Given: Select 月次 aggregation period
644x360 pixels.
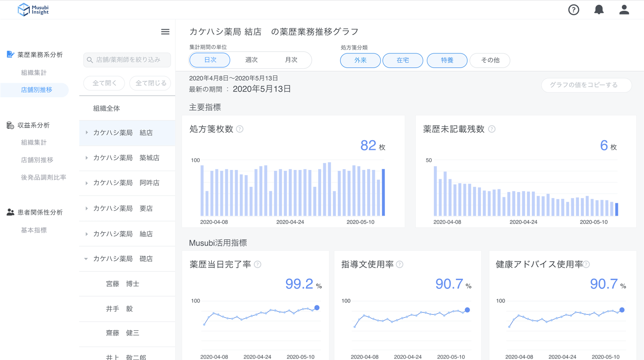Looking at the screenshot, I should pyautogui.click(x=291, y=60).
